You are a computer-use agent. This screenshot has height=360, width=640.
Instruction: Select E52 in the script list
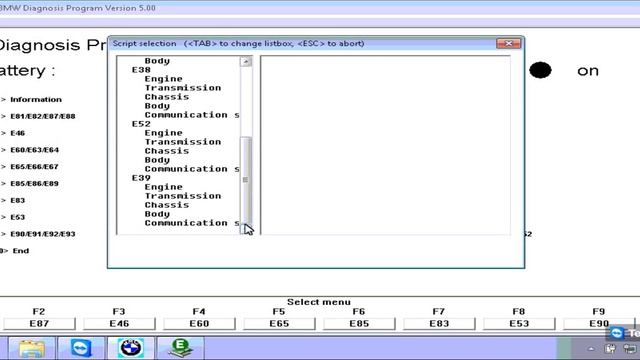pos(141,124)
